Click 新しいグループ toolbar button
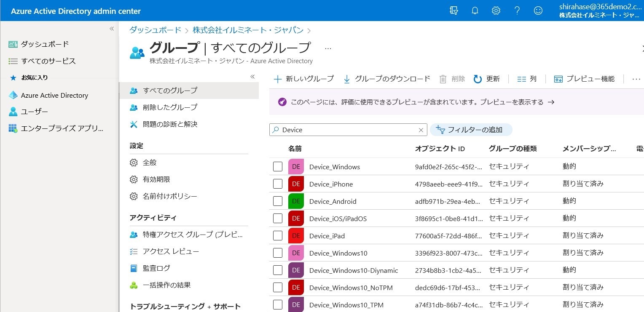 point(303,79)
